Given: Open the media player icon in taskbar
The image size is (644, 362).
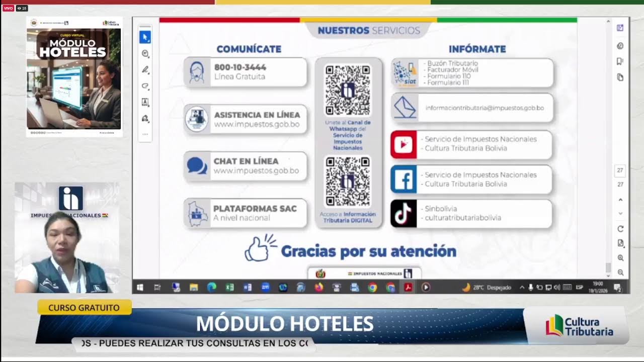Looking at the screenshot, I should 426,288.
